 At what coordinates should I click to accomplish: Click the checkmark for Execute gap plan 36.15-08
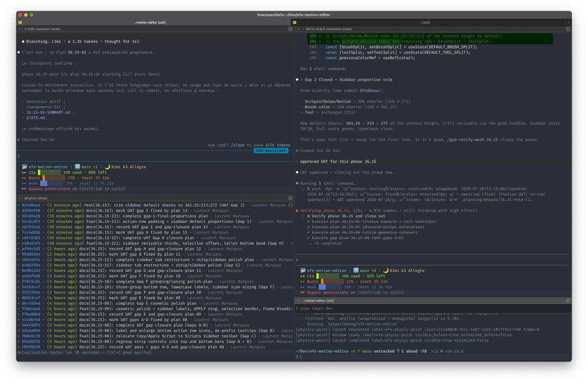(x=308, y=238)
